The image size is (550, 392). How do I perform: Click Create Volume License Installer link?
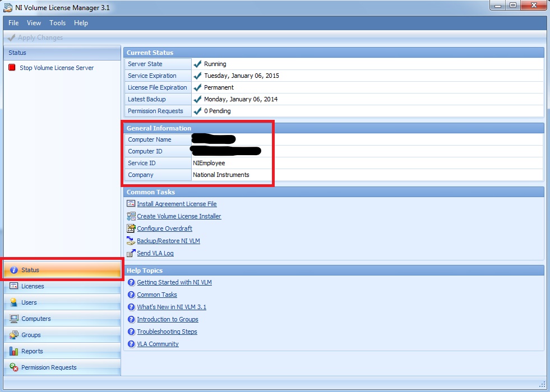coord(179,216)
